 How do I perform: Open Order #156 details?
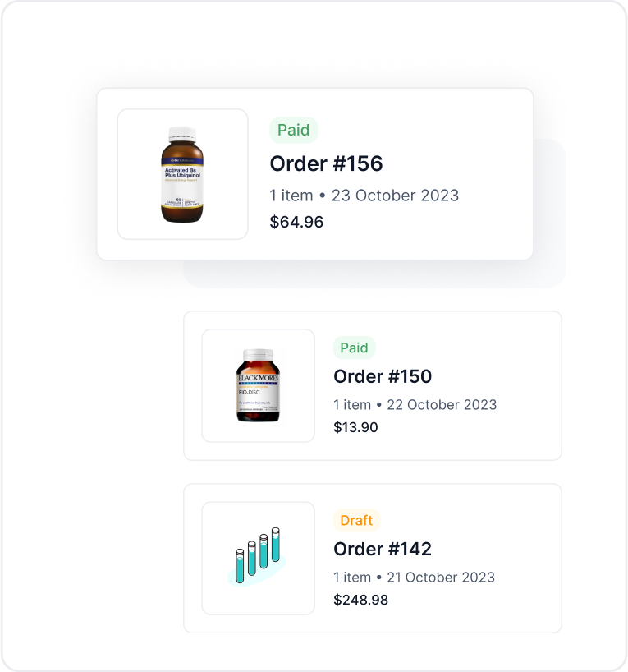(327, 163)
